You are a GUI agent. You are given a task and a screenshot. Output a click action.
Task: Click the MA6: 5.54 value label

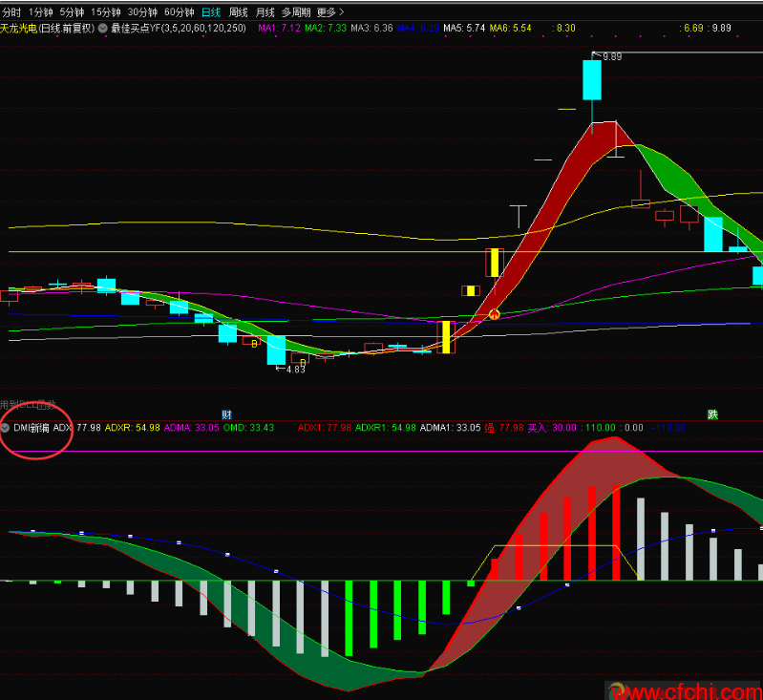tap(511, 29)
